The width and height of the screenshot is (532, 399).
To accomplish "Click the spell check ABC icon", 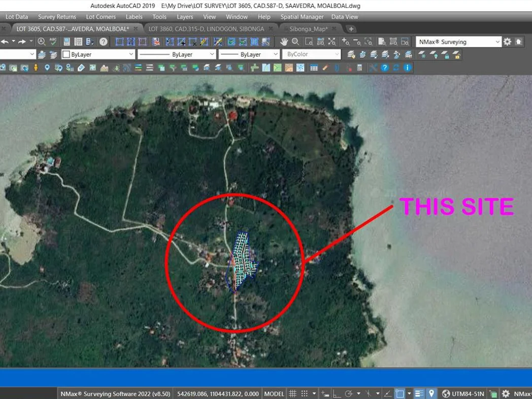I will point(53,42).
